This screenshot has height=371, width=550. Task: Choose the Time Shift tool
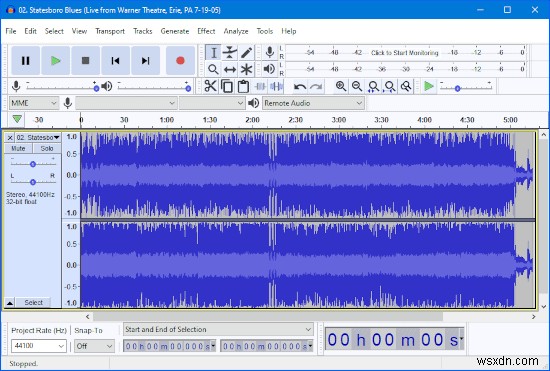[229, 69]
